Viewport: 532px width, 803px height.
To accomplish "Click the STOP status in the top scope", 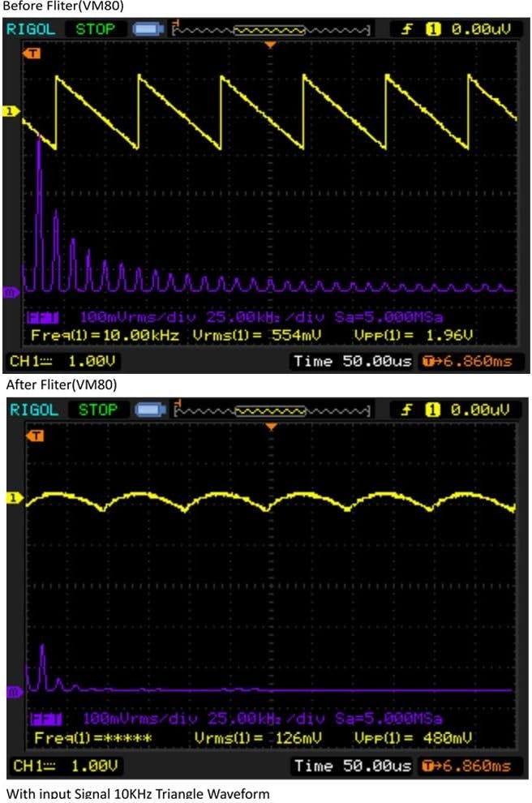I will coord(96,29).
